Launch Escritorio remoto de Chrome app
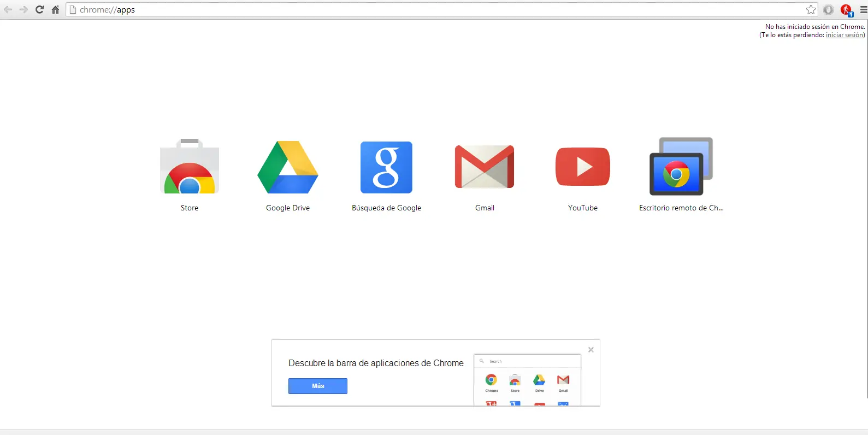This screenshot has width=868, height=435. tap(681, 166)
